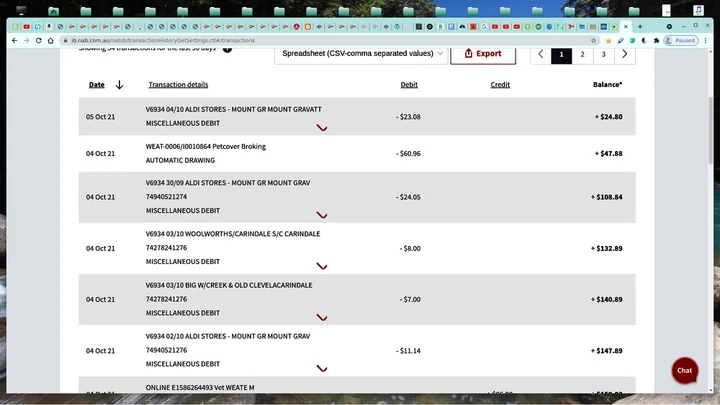Bookmark this page with the star icon

pos(606,41)
